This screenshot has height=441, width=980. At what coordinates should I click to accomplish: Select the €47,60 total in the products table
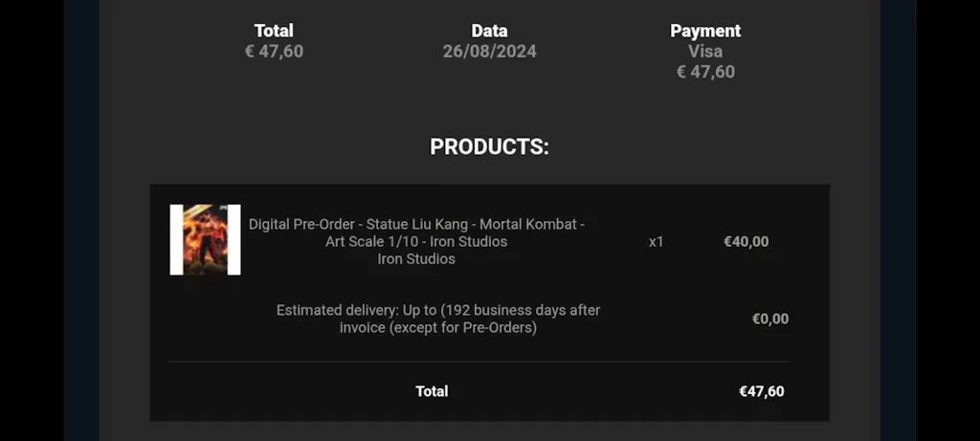(x=761, y=390)
